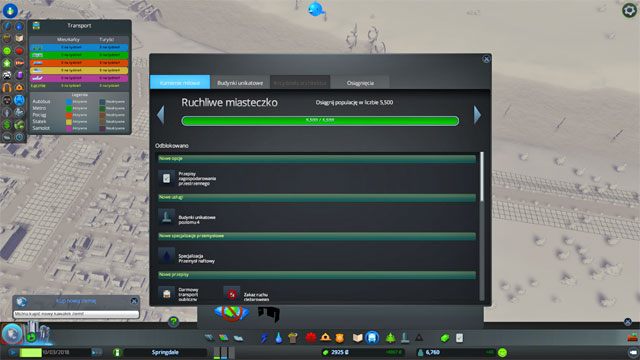Screen dimensions: 640x360
Task: Click the 6,760 population counter
Action: pyautogui.click(x=432, y=352)
